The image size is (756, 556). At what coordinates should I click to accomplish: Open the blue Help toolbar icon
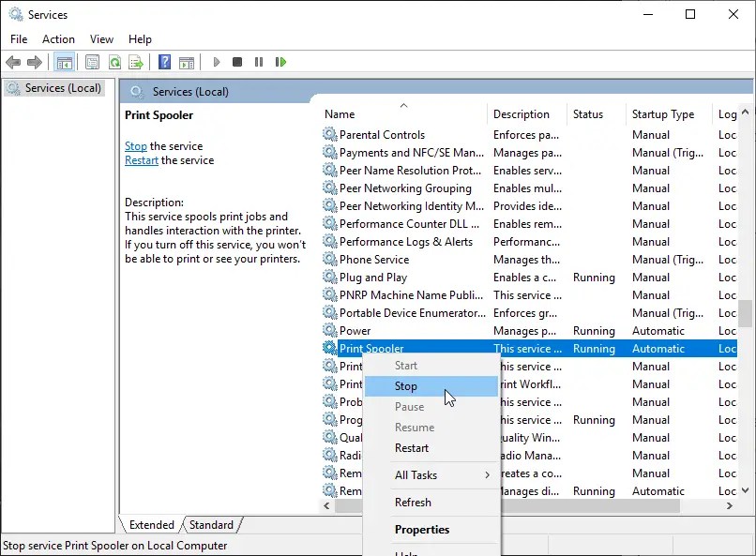pyautogui.click(x=164, y=62)
